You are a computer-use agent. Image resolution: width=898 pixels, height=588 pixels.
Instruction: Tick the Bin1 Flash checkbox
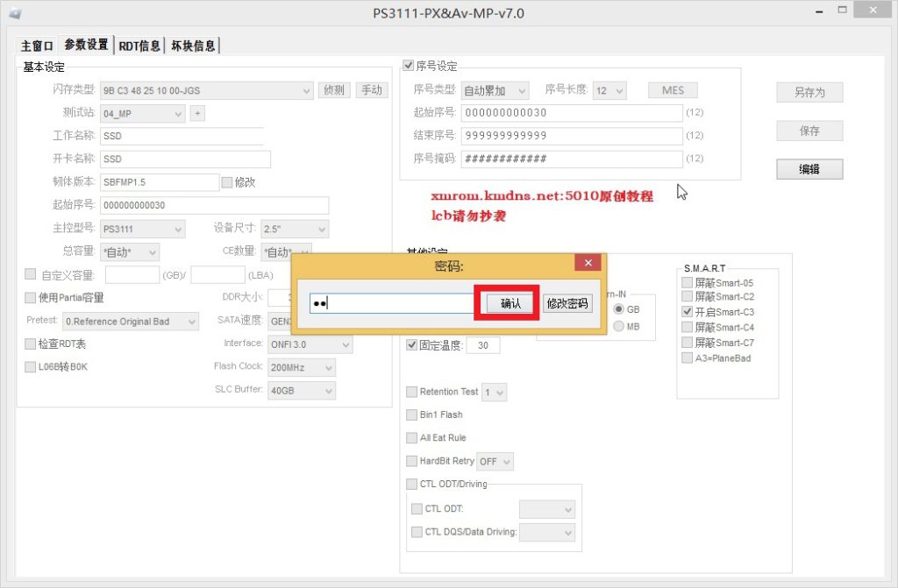pos(412,414)
